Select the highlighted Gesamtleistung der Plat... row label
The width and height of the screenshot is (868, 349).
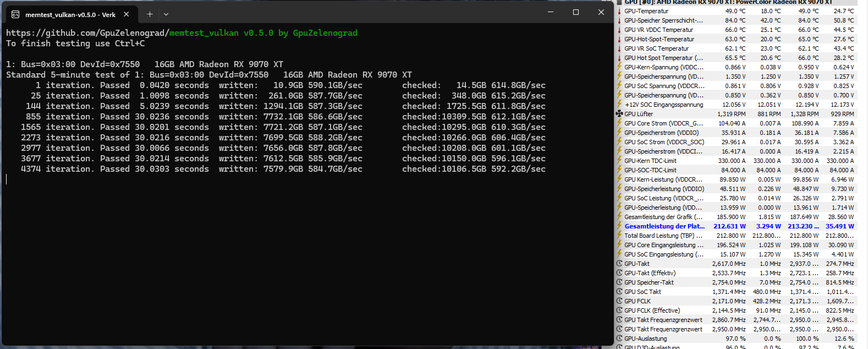click(x=664, y=226)
